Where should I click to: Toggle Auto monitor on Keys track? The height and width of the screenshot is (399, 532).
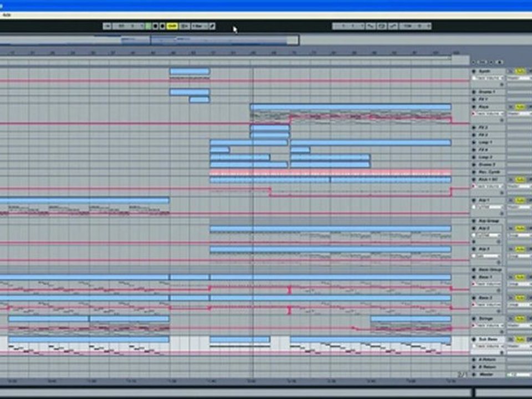coord(520,107)
